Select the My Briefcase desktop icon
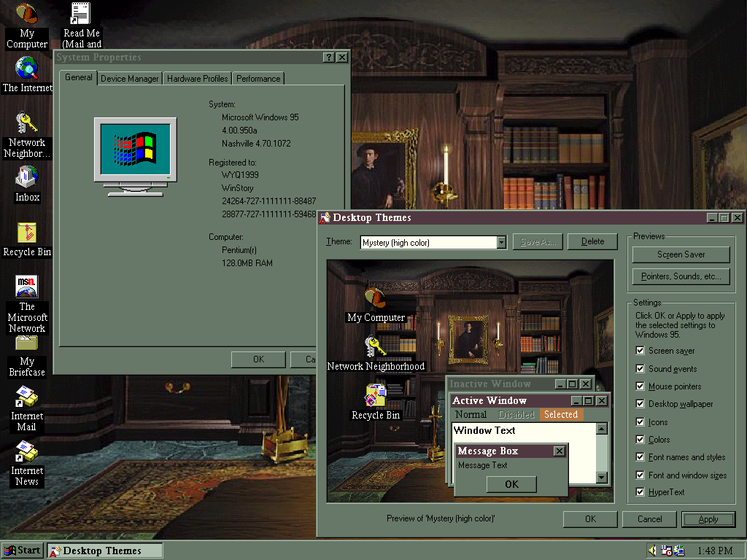747x560 pixels. [x=27, y=344]
